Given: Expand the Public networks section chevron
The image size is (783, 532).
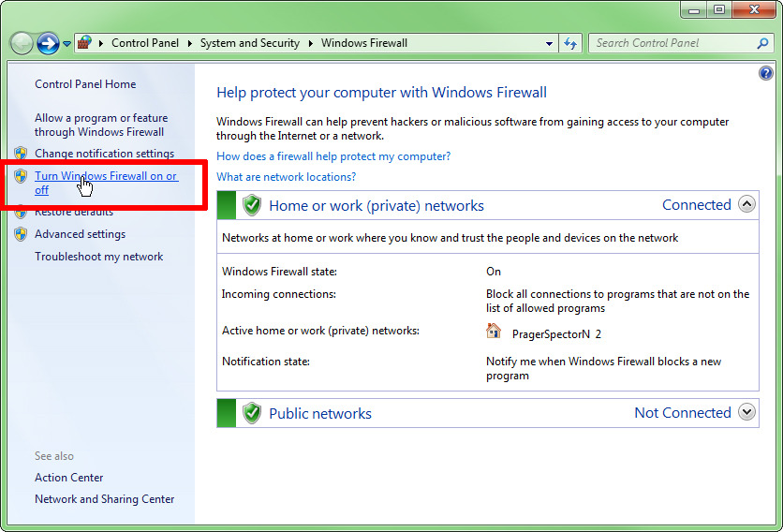Looking at the screenshot, I should pos(746,412).
